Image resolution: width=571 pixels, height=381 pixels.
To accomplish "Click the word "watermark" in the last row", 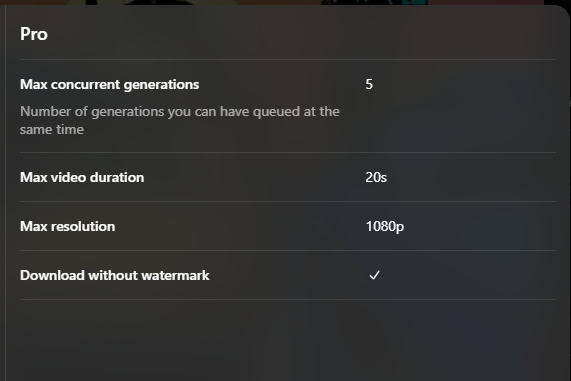I will 175,275.
